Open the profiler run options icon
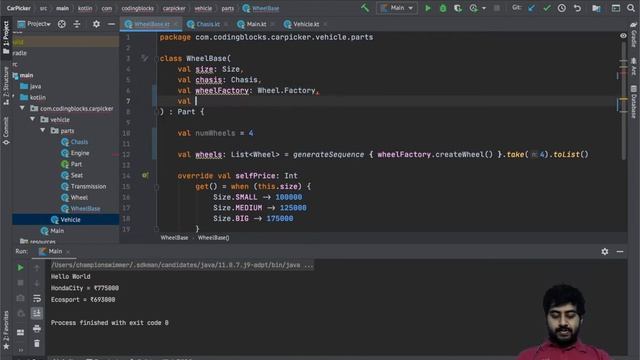The image size is (640, 360). [x=473, y=8]
